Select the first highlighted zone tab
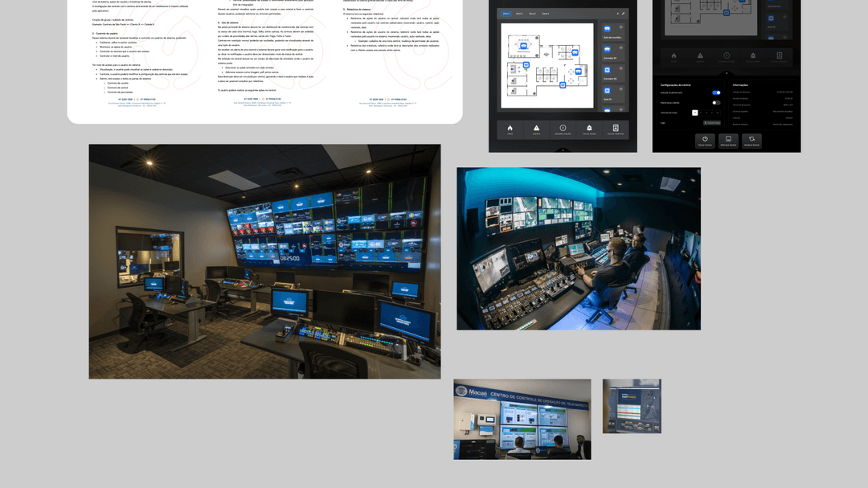 click(506, 14)
